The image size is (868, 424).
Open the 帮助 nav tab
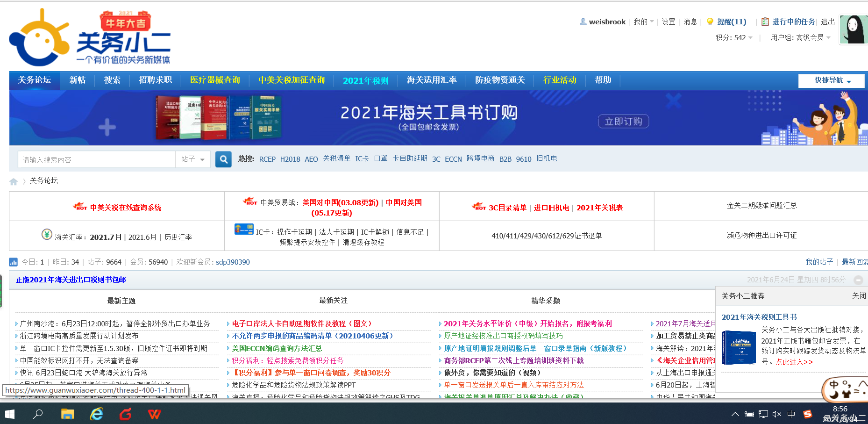coord(603,80)
